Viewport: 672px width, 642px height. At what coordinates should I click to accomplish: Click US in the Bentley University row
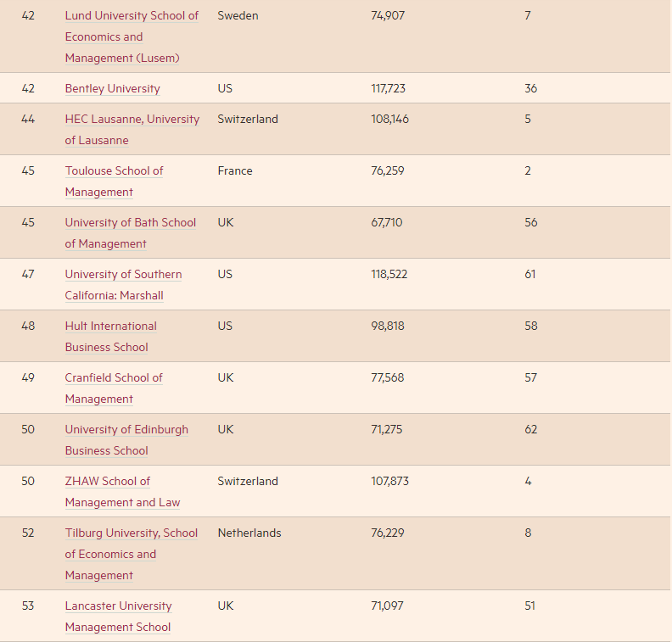(x=225, y=89)
